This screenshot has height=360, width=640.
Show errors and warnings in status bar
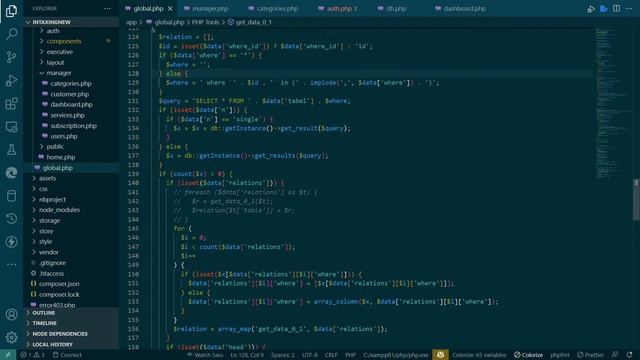pos(32,355)
